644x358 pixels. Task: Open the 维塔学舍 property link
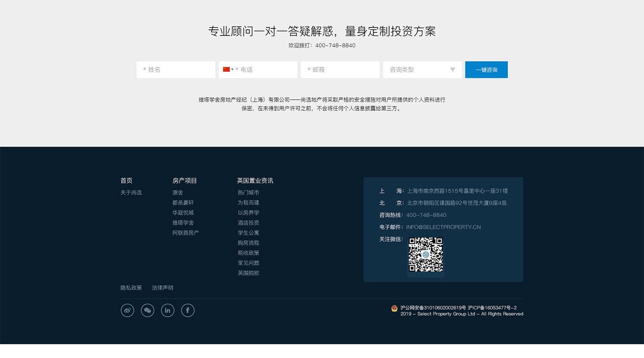(x=183, y=223)
